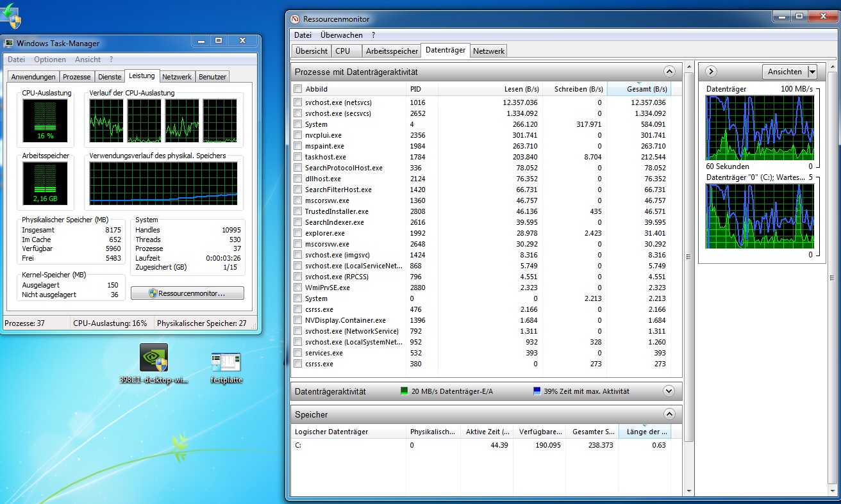Open Datei menu in Task-Manager
Viewport: 841px width, 504px height.
coord(17,60)
